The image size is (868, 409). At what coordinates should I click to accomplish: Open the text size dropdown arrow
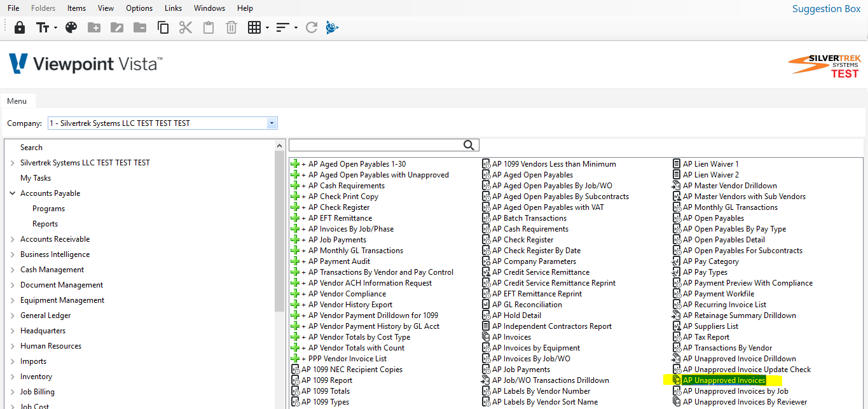(56, 28)
